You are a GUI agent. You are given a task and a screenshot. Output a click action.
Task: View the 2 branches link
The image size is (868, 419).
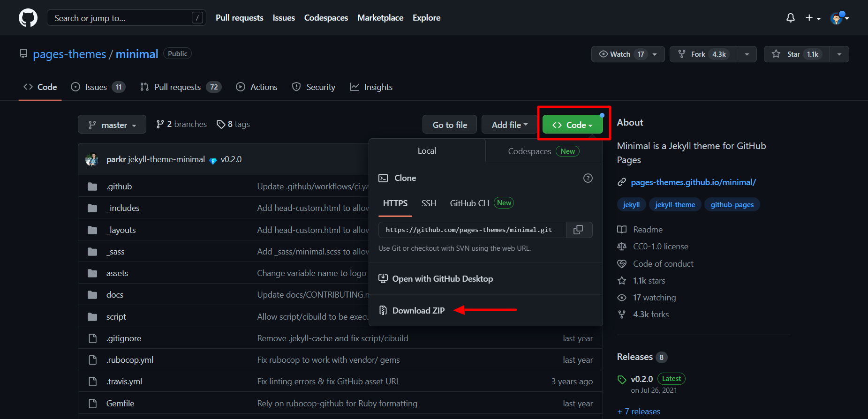[x=182, y=124]
